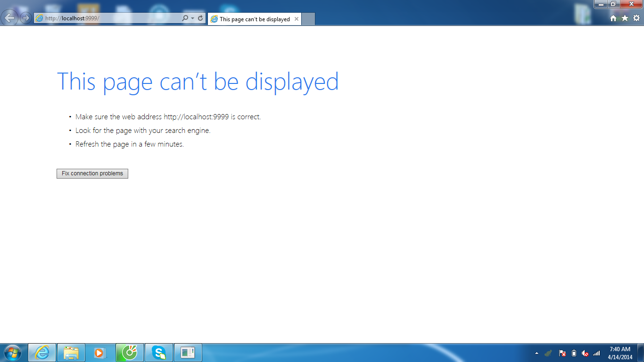Click the magnifier search icon in address bar
Viewport: 644px width, 362px height.
185,18
